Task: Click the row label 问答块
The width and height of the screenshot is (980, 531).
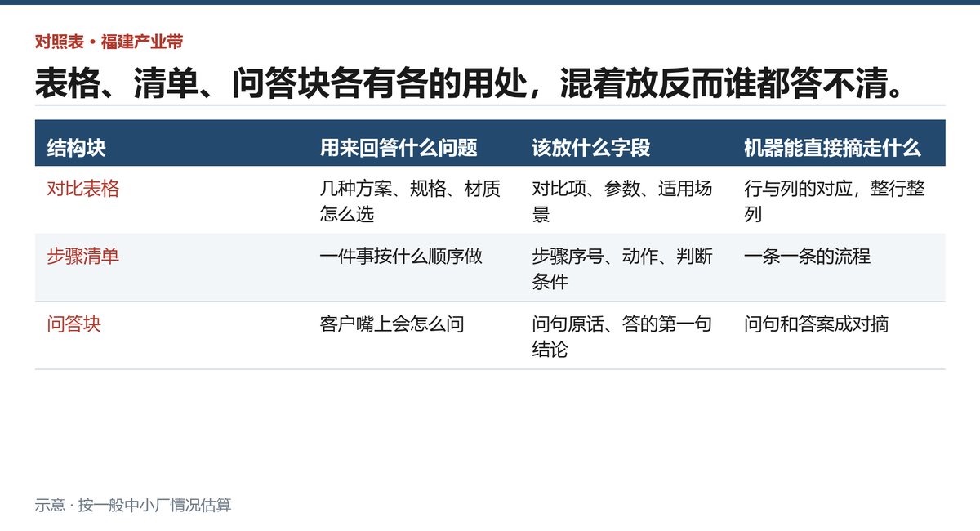Action: tap(74, 324)
